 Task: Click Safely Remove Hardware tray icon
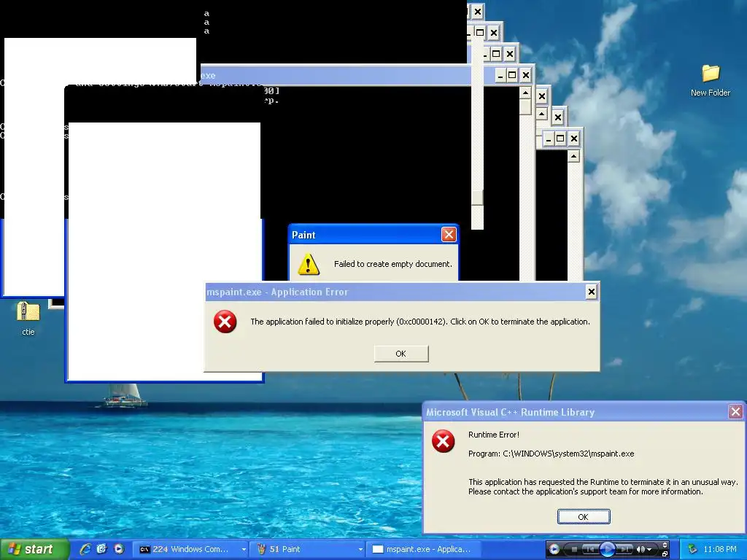point(692,549)
